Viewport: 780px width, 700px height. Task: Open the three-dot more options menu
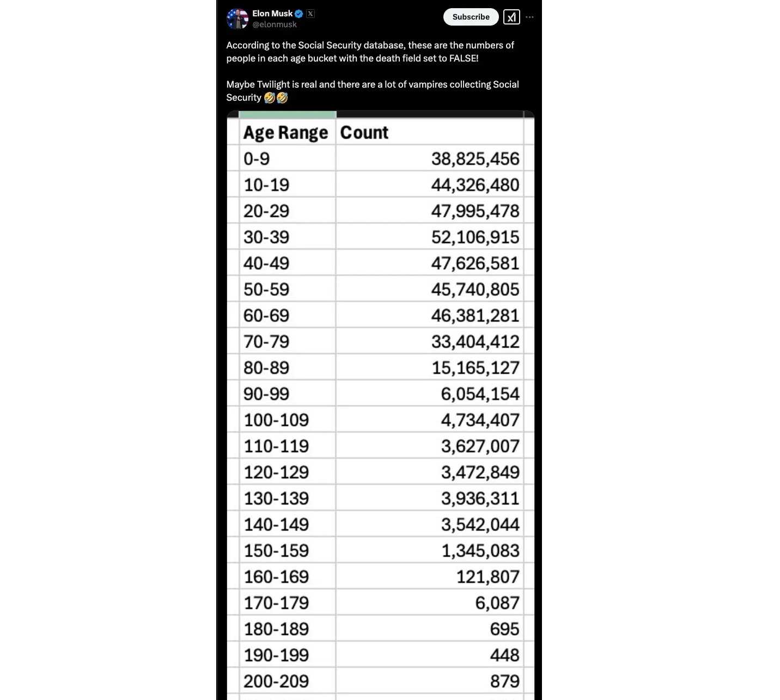coord(529,17)
